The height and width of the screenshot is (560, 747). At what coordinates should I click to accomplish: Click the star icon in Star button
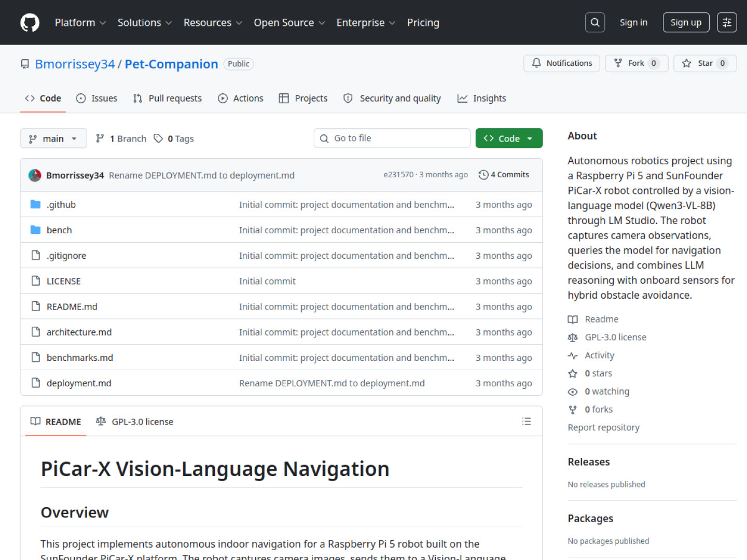687,63
